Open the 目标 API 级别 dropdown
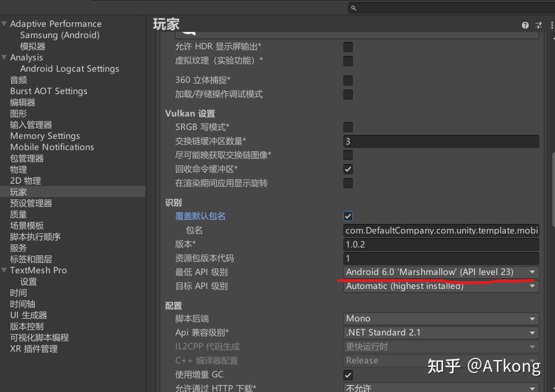Image resolution: width=555 pixels, height=392 pixels. click(441, 286)
